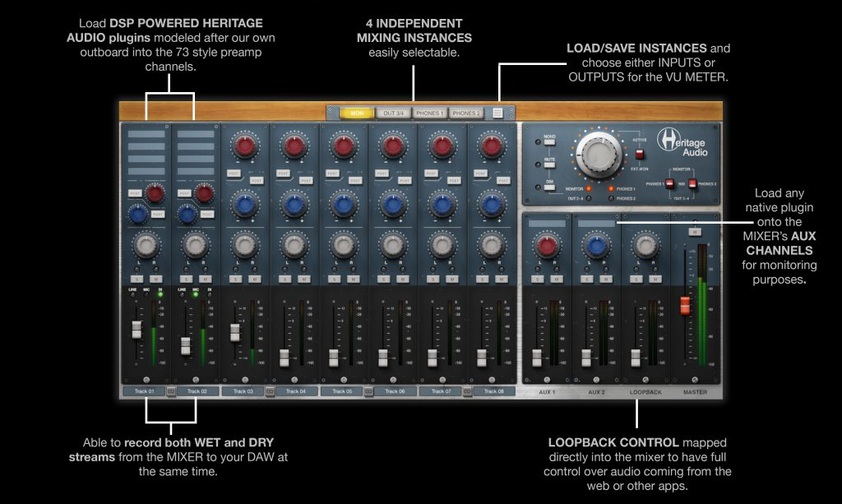The image size is (842, 504).
Task: Solo Track 04 using the S button
Action: (285, 279)
